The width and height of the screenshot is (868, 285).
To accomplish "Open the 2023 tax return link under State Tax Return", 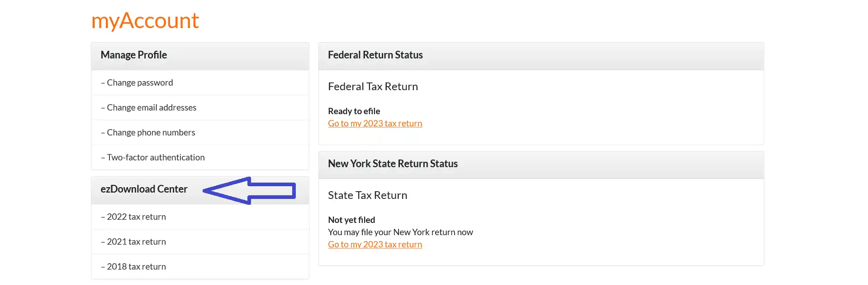I will pos(375,245).
